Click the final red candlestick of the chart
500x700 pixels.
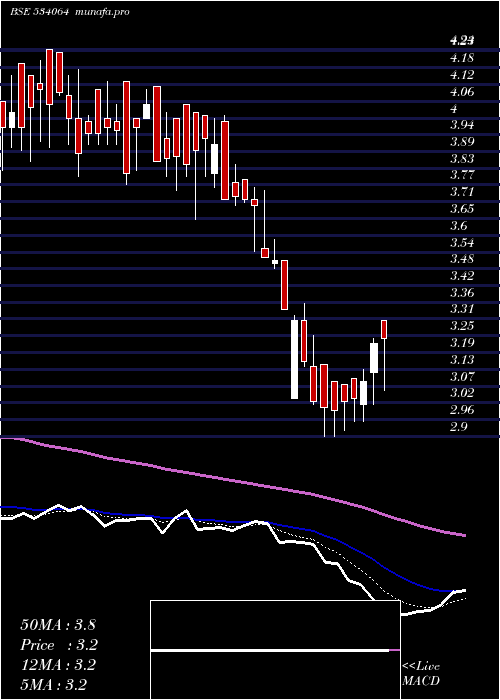coord(384,329)
